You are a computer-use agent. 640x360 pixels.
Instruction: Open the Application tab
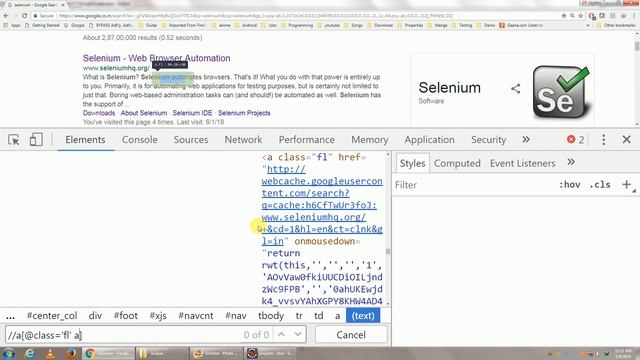429,140
